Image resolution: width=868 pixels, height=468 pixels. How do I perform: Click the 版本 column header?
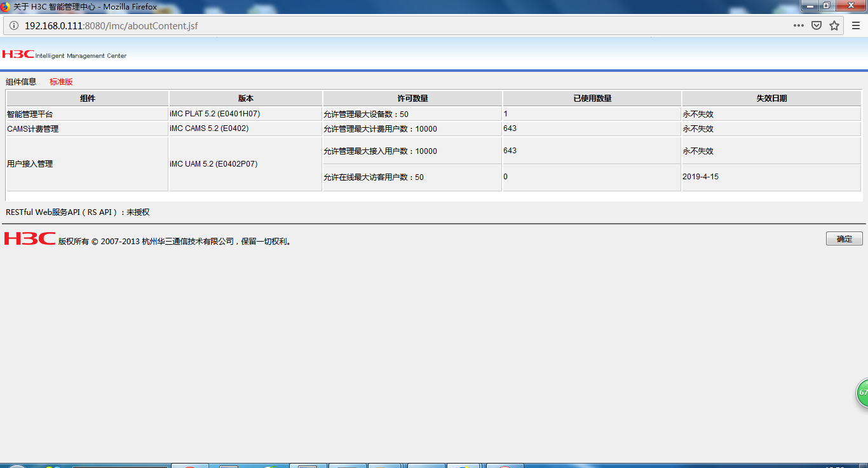click(246, 99)
